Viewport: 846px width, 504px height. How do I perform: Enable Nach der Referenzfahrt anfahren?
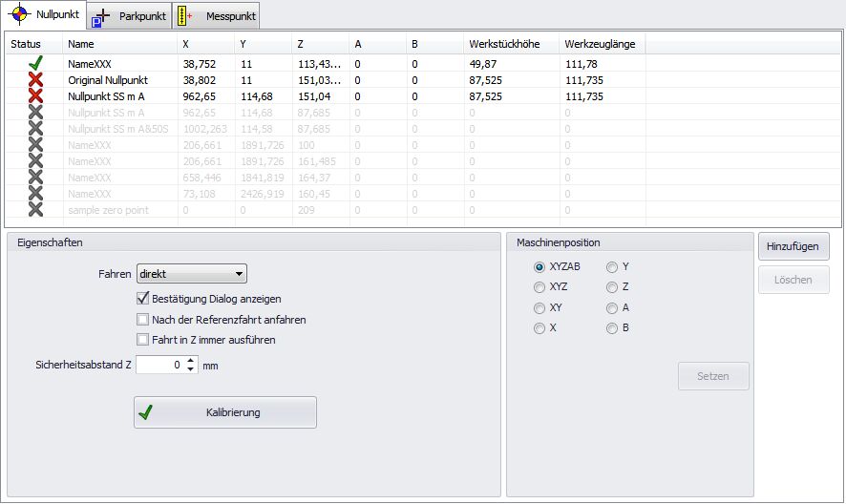pos(143,320)
